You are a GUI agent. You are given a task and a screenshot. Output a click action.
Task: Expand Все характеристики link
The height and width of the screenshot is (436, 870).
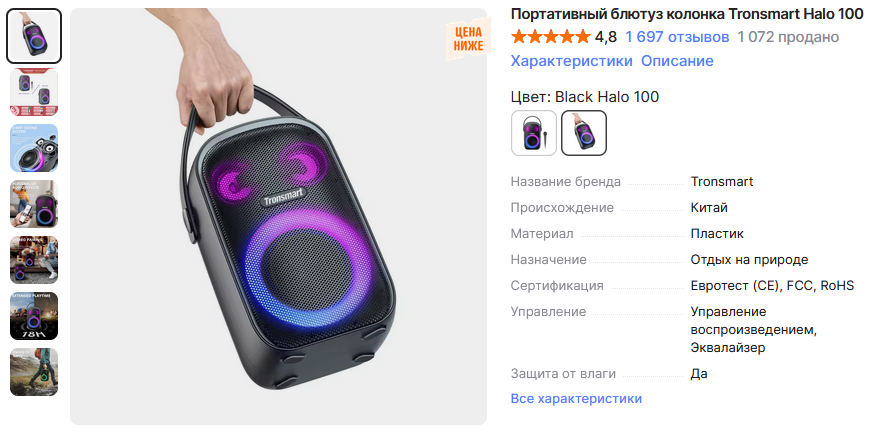576,399
